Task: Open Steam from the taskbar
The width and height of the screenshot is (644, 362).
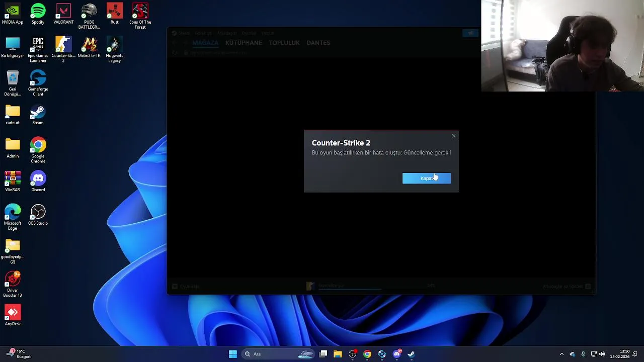Action: [411, 354]
